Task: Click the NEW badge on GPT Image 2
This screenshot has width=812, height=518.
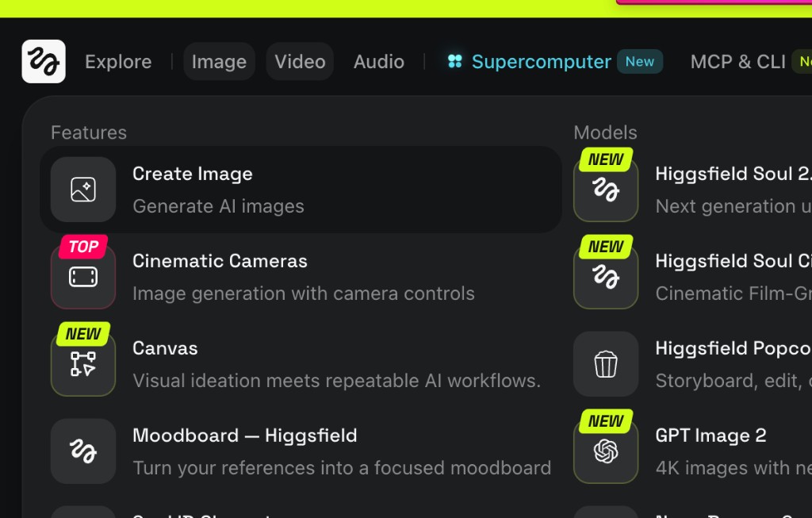Action: [606, 420]
